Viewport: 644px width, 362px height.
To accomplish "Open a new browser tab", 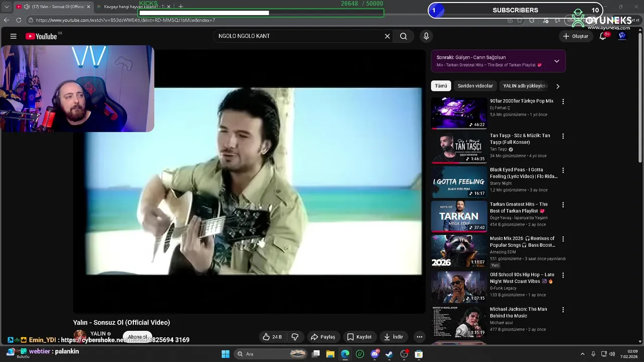I will (181, 7).
